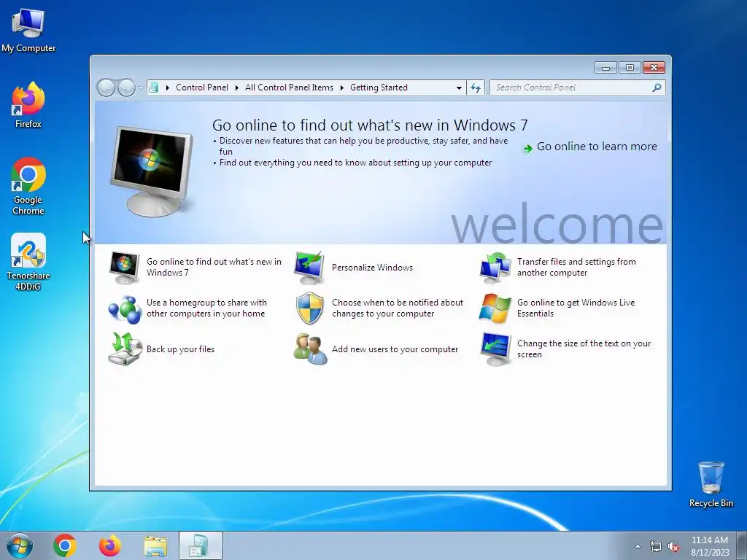Click the Add new users people icon
Screen dimensions: 747x560
(x=310, y=349)
